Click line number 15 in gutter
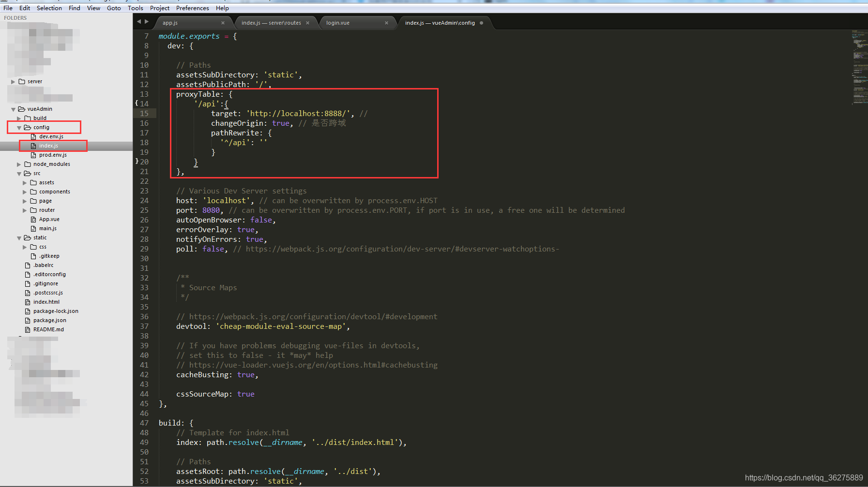Viewport: 868px width, 487px height. (x=144, y=114)
